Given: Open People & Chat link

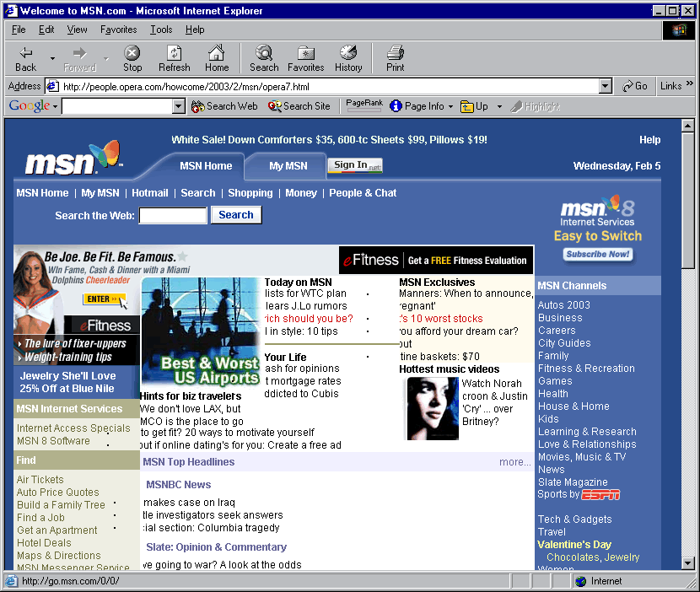Looking at the screenshot, I should coord(363,193).
